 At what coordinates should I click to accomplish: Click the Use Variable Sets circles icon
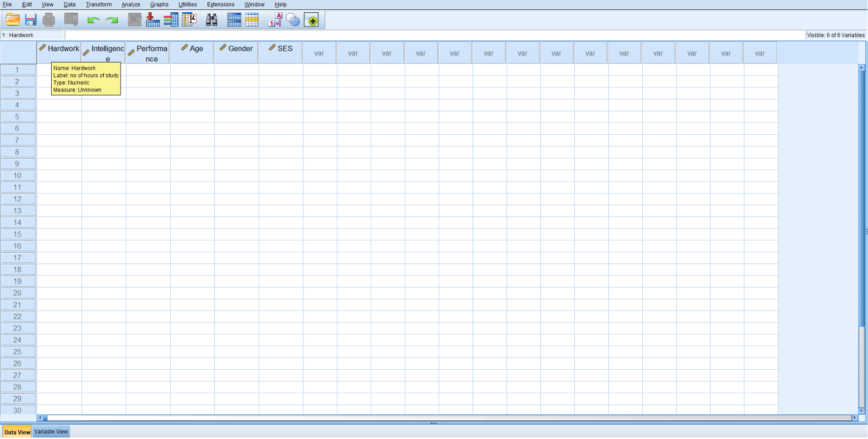point(293,20)
